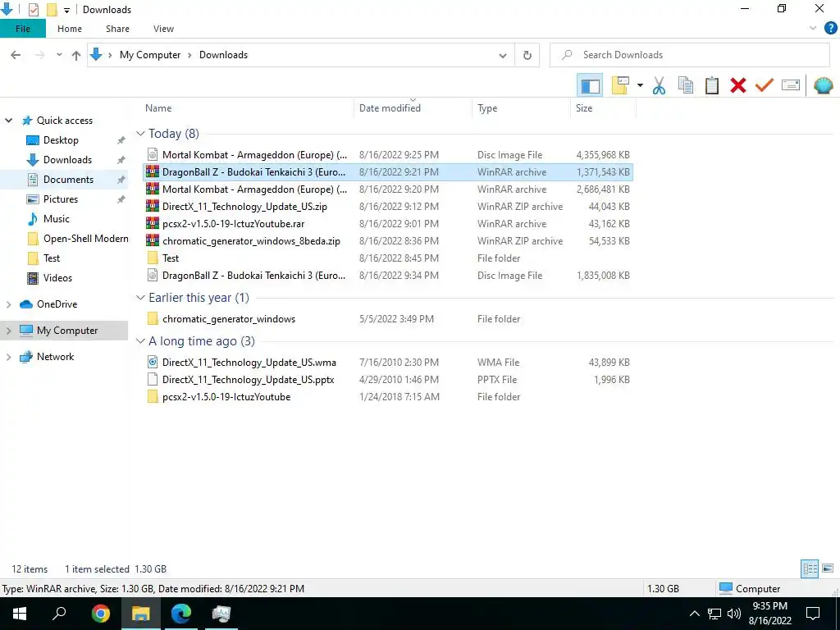Click Downloads in the address breadcrumb

click(x=223, y=55)
